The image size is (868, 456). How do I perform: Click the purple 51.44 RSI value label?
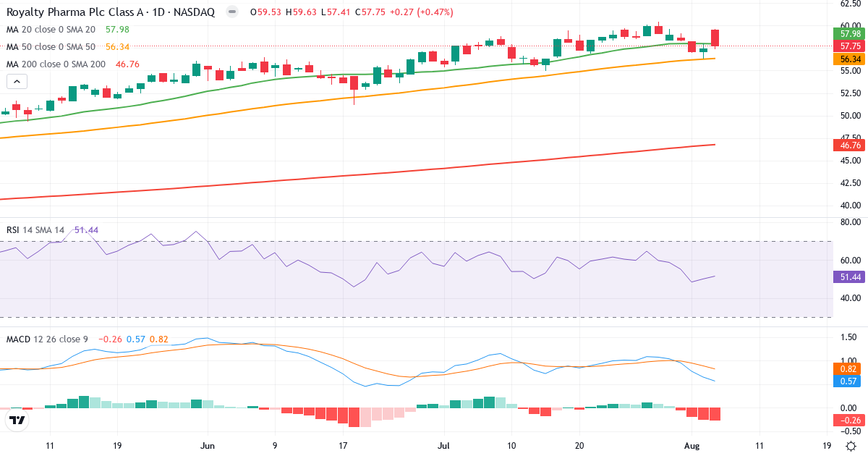(x=851, y=277)
